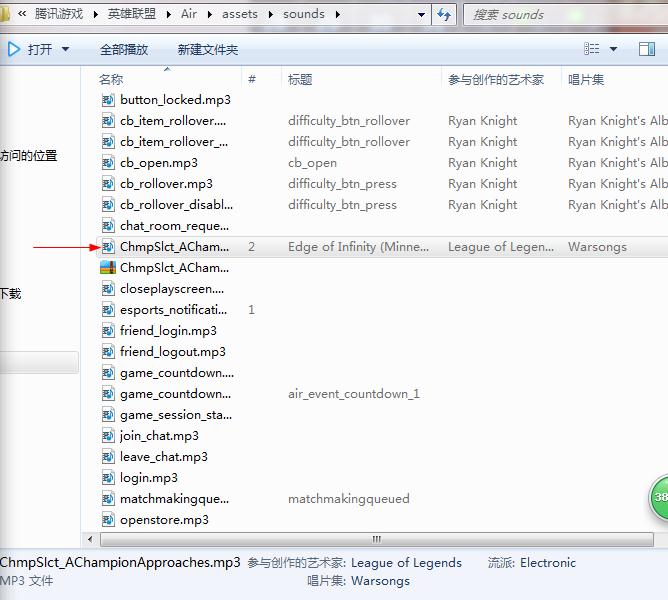The image size is (668, 600).
Task: Toggle the preview pane icon
Action: pyautogui.click(x=646, y=49)
